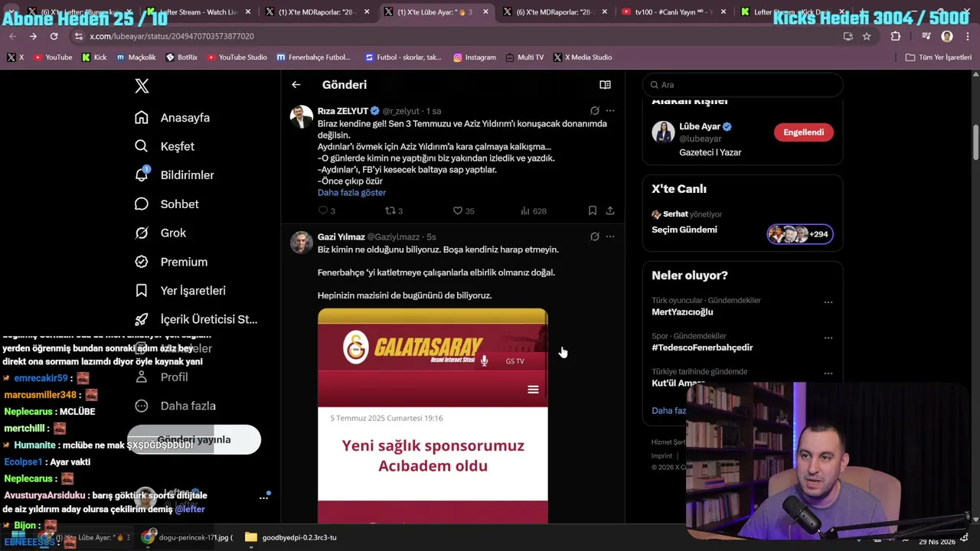Screen dimensions: 980x551
Task: Click browser back arrow
Action: click(x=13, y=36)
